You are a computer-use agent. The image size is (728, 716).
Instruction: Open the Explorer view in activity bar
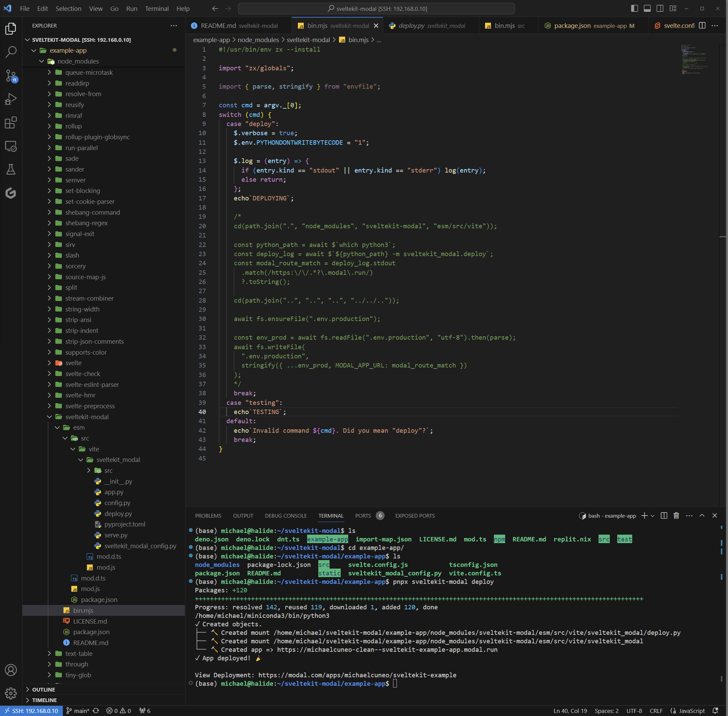point(11,29)
